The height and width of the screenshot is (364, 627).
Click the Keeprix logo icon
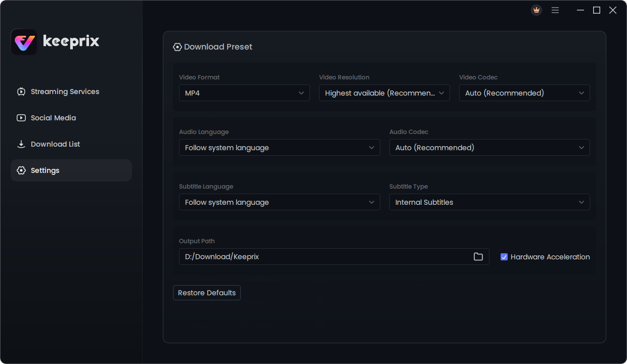pos(24,42)
